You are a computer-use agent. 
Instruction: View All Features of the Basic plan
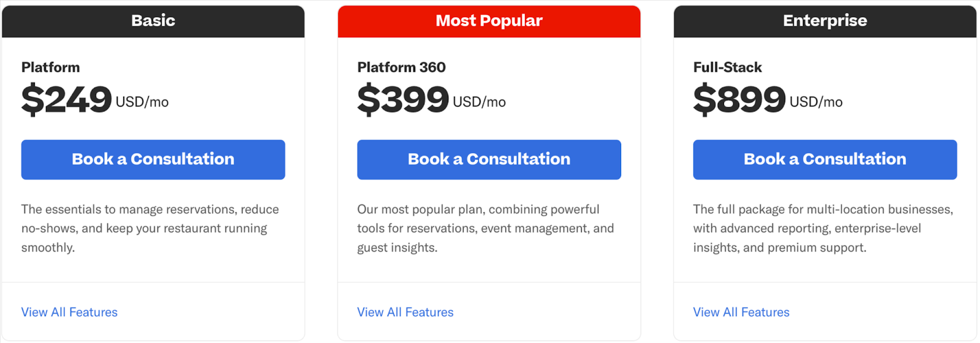click(x=69, y=312)
